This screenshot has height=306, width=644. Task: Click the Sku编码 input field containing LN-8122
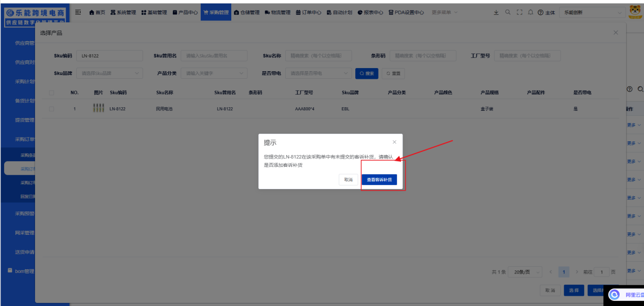click(110, 56)
